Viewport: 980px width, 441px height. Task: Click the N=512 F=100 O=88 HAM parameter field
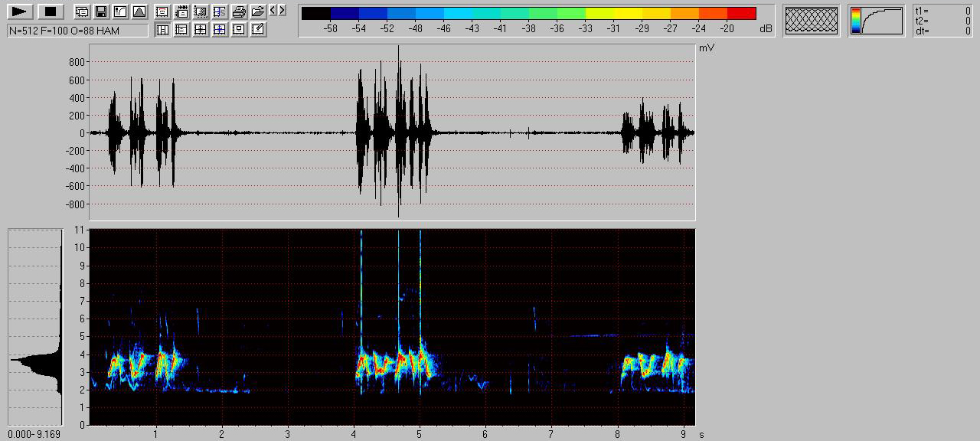[x=77, y=31]
